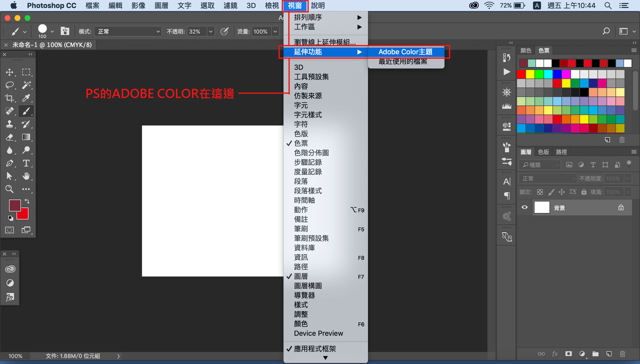The width and height of the screenshot is (640, 364).
Task: Click the 流量 flow value field
Action: [x=261, y=31]
